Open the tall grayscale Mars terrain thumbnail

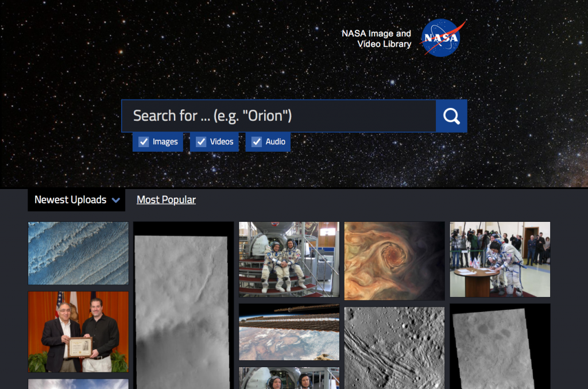point(183,305)
